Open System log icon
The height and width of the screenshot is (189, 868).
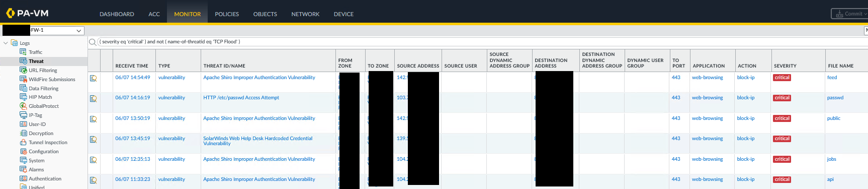pyautogui.click(x=23, y=160)
